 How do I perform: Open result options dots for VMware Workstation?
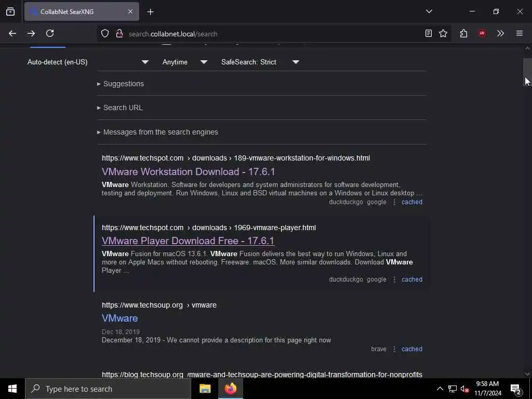click(x=394, y=202)
